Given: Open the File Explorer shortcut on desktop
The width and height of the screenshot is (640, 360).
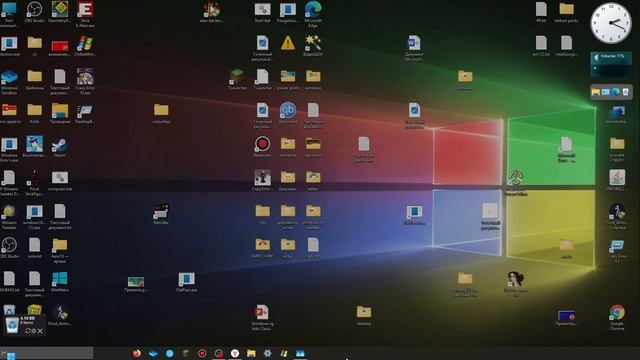Looking at the screenshot, I should [60, 111].
